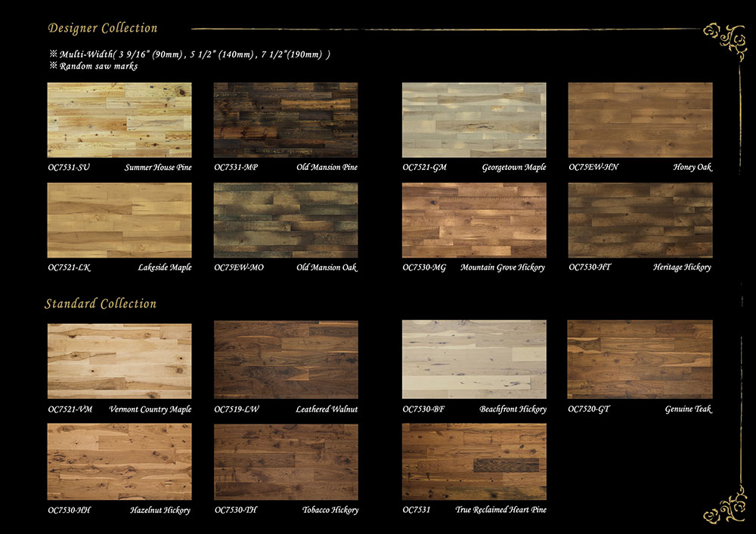Click product code OC7521-LK
This screenshot has width=756, height=534.
pos(69,267)
